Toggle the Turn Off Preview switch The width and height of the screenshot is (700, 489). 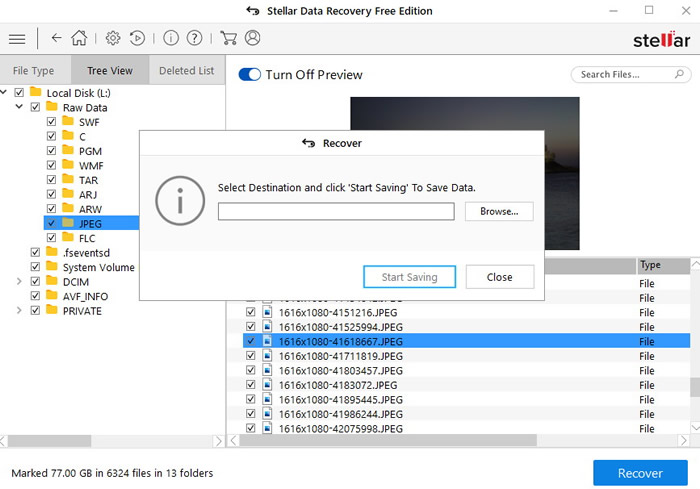pos(250,75)
